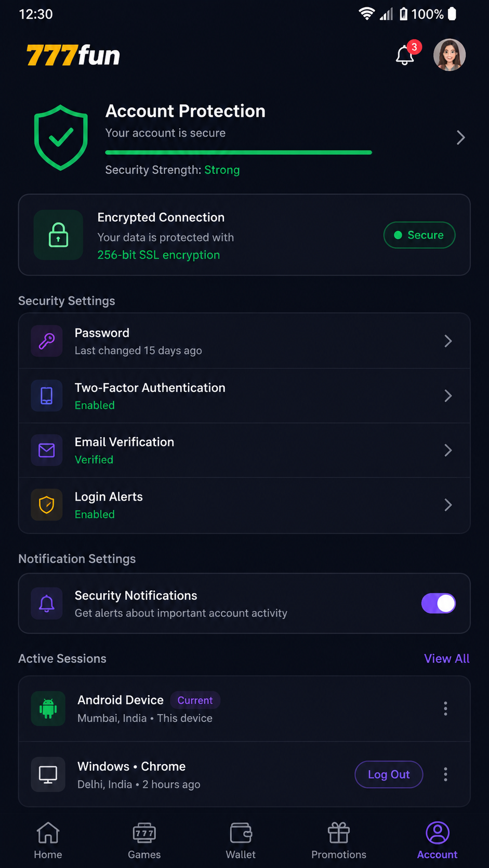Toggle the Security Notifications switch
The height and width of the screenshot is (868, 489).
pyautogui.click(x=439, y=603)
